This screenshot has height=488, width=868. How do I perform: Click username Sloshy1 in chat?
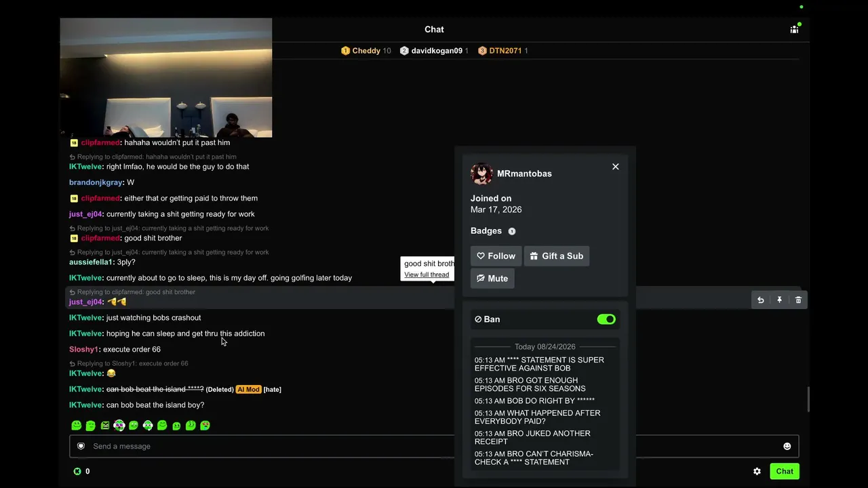84,350
